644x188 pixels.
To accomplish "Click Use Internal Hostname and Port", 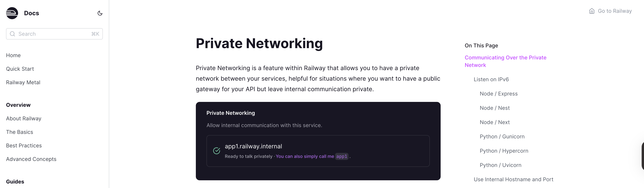I will pyautogui.click(x=513, y=179).
